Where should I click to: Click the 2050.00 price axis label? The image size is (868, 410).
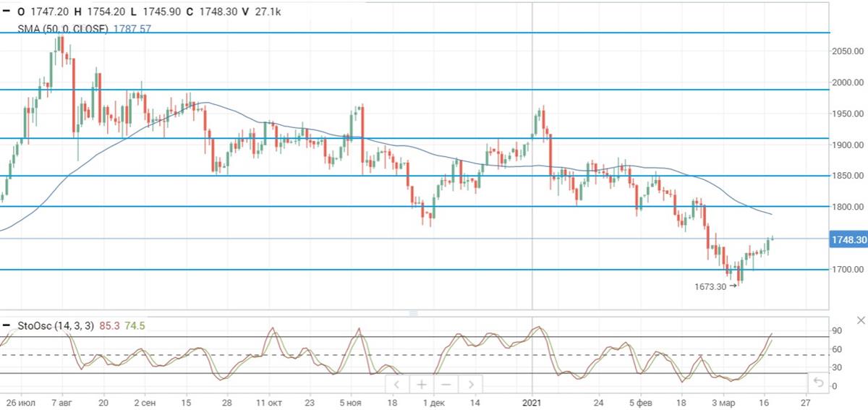pyautogui.click(x=847, y=51)
